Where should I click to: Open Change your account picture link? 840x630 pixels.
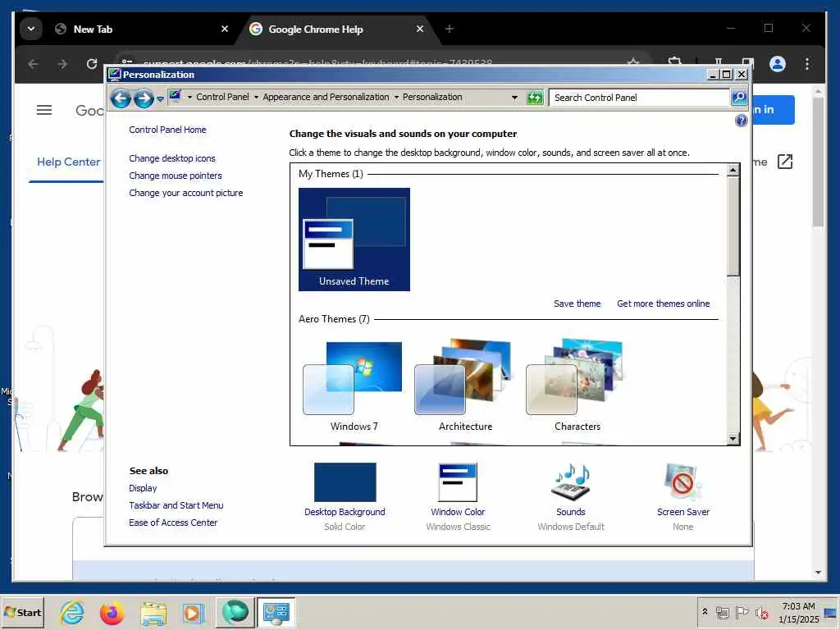click(186, 193)
